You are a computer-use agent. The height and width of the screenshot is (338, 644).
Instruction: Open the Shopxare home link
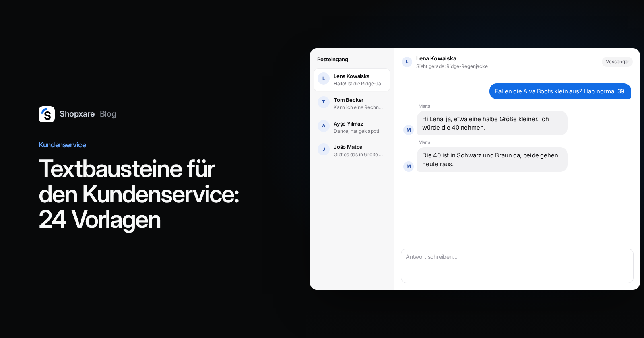pyautogui.click(x=77, y=114)
